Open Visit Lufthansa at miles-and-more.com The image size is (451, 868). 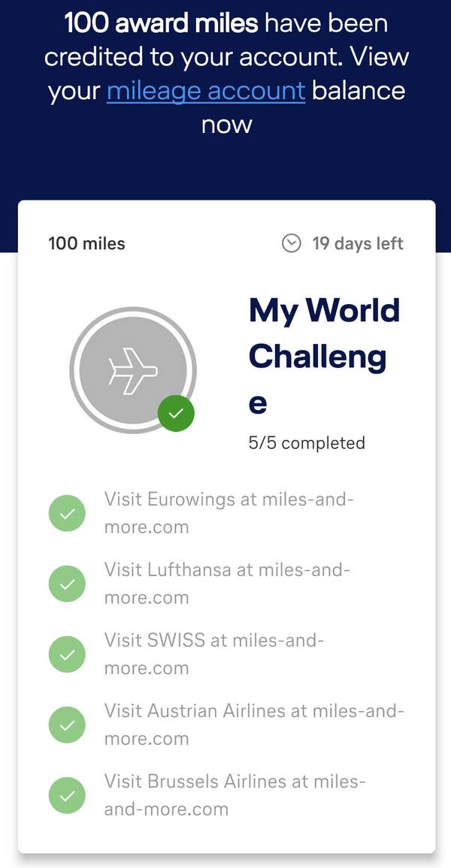[x=227, y=583]
